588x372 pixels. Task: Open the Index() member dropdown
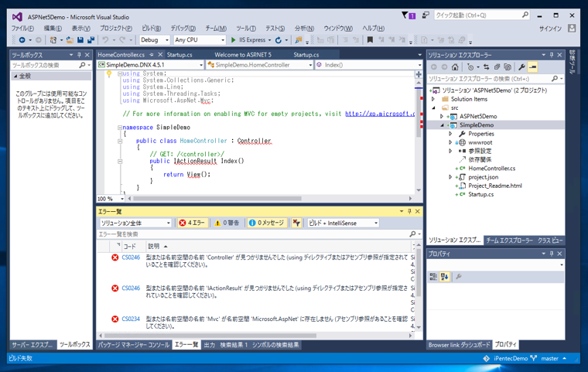click(x=368, y=65)
